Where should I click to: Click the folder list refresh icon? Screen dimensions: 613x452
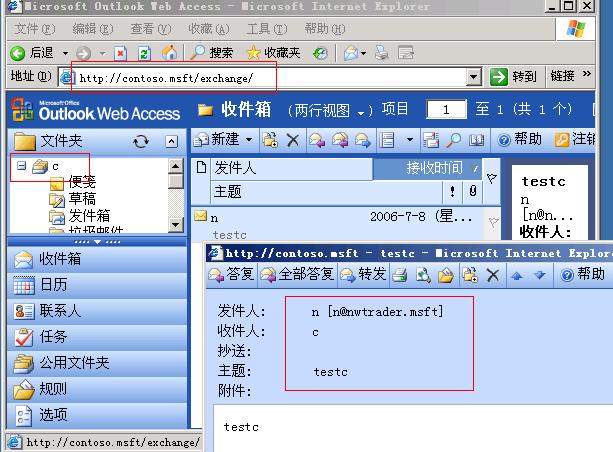pyautogui.click(x=141, y=142)
